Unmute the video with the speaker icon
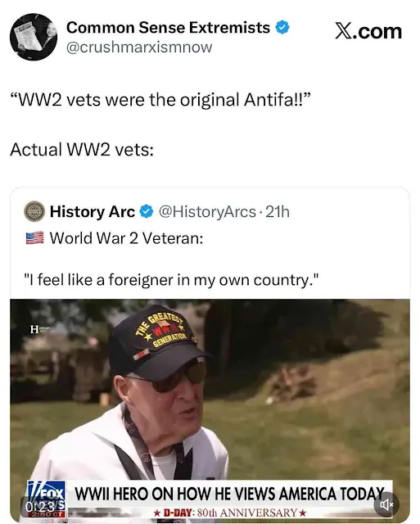Image resolution: width=420 pixels, height=524 pixels. (x=387, y=504)
